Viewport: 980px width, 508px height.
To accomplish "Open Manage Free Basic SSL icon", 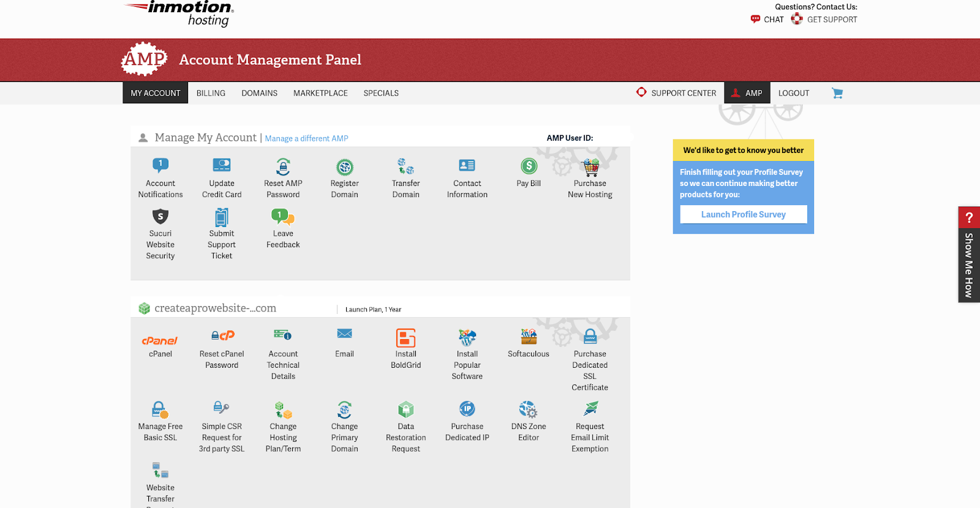I will click(x=160, y=409).
